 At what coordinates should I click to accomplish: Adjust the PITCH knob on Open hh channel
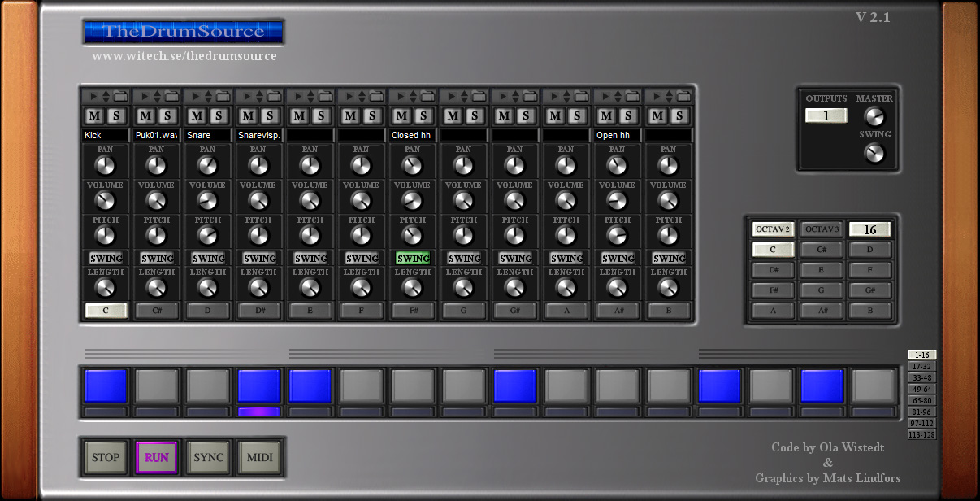click(618, 236)
